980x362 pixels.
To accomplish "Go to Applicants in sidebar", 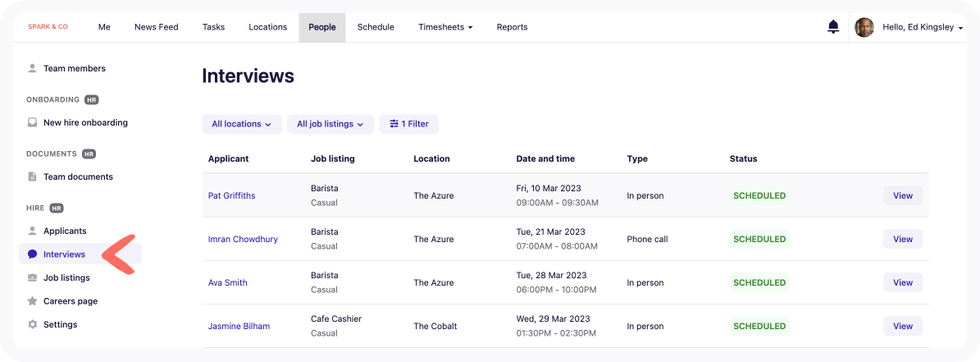I will coord(65,231).
